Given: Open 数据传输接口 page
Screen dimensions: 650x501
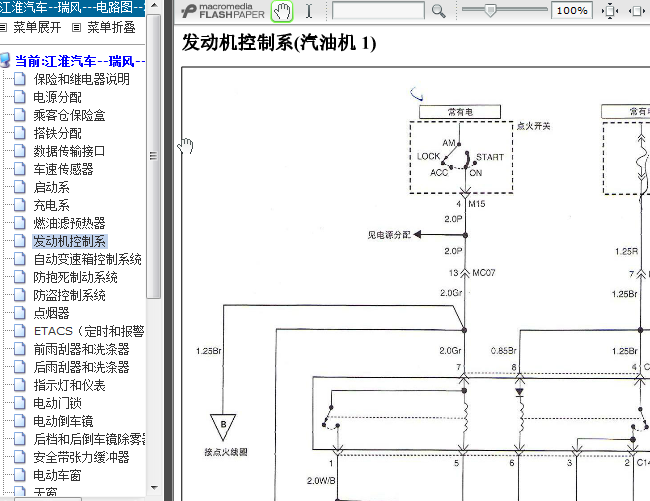Looking at the screenshot, I should (69, 151).
